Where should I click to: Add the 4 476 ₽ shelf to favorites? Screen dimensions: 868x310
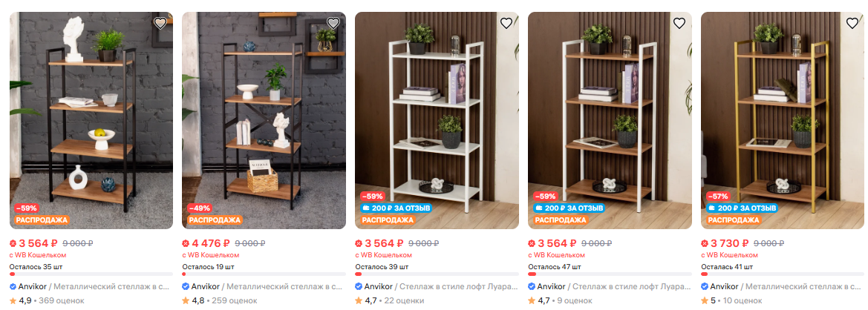pyautogui.click(x=333, y=23)
